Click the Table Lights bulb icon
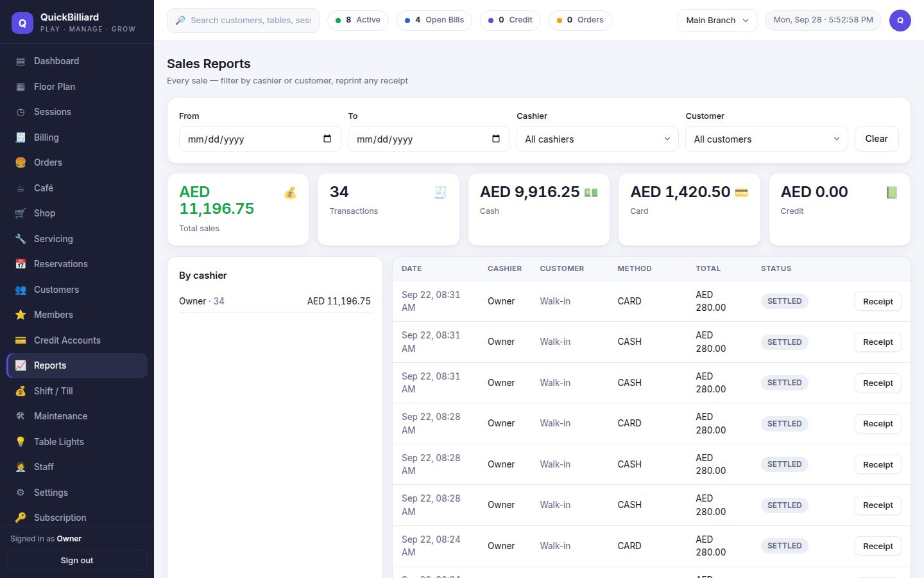 (21, 442)
